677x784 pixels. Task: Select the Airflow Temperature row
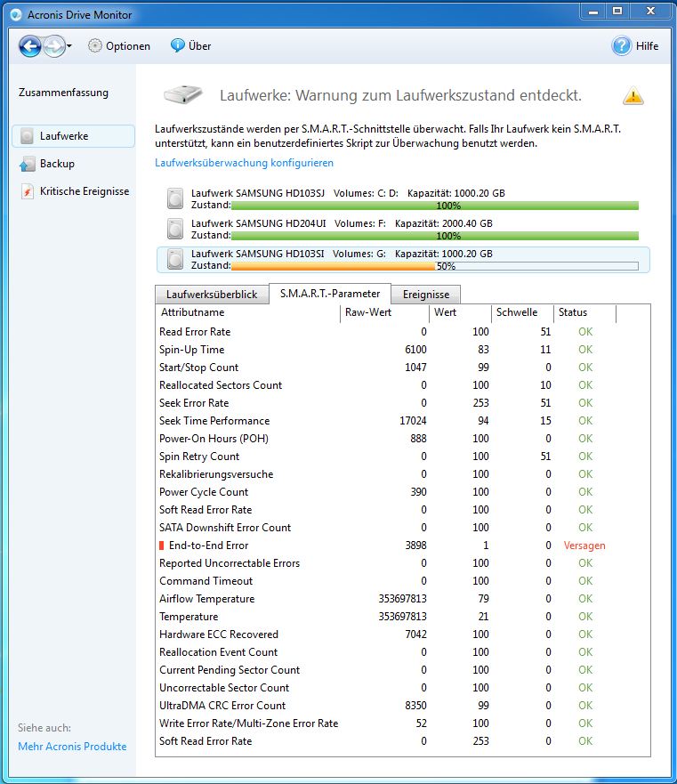click(403, 599)
